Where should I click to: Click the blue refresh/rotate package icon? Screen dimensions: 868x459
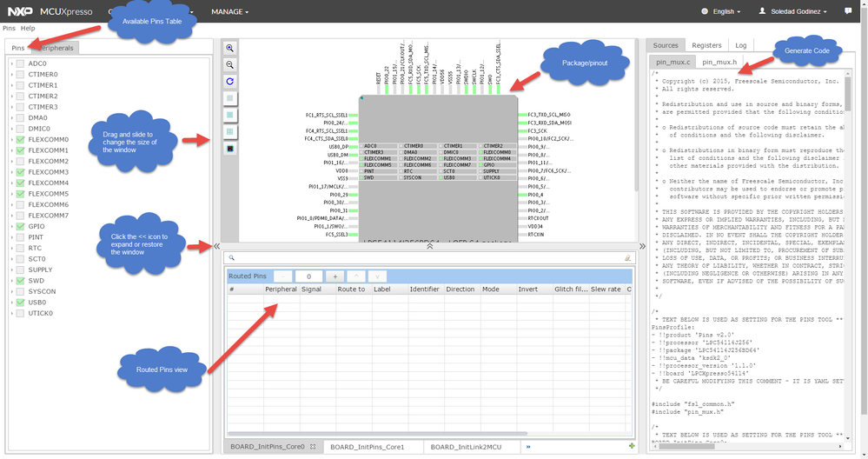tap(229, 82)
